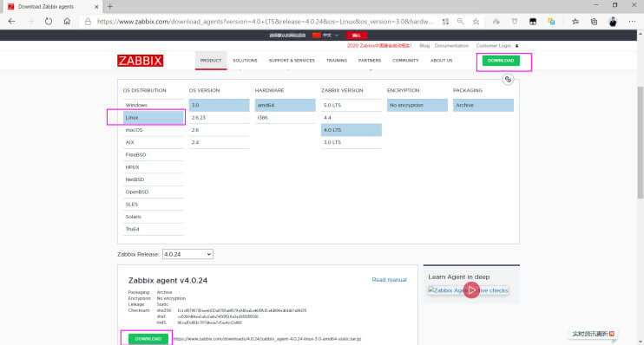Select OS version 2.4

[x=219, y=142]
